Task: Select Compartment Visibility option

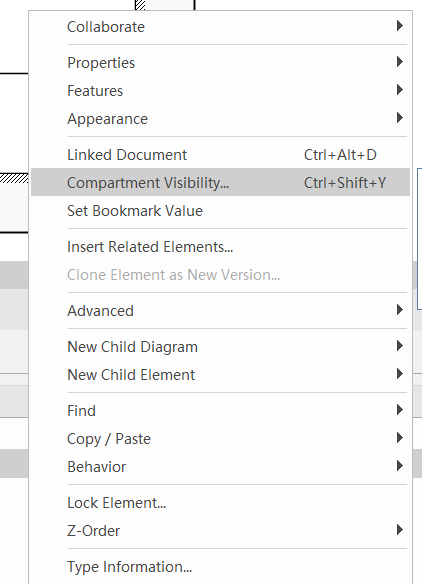Action: tap(220, 182)
